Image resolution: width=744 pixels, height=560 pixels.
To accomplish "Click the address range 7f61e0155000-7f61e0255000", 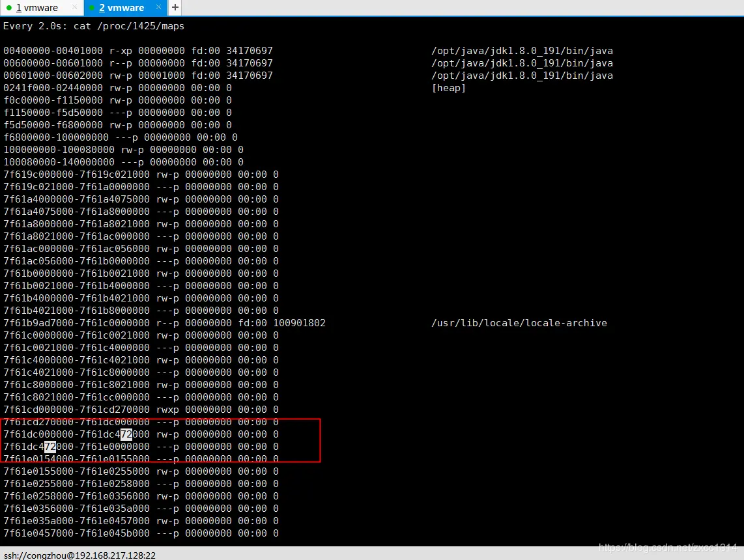I will tap(76, 471).
